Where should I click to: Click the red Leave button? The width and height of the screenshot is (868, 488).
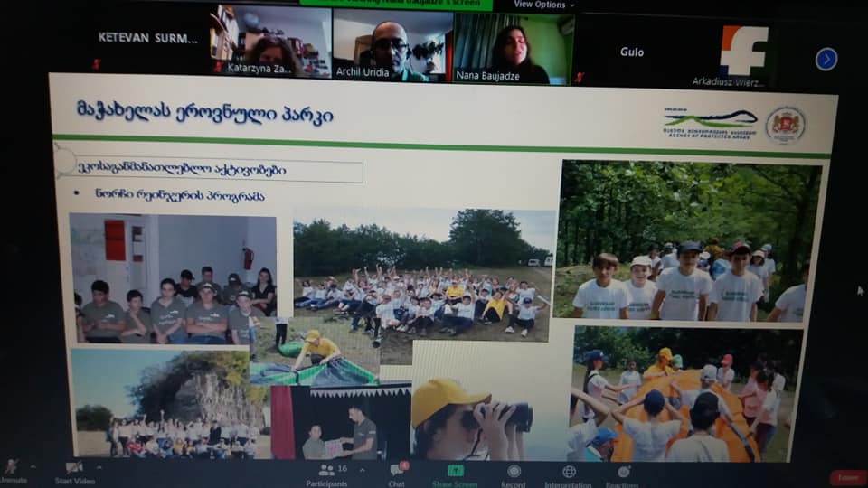(848, 477)
